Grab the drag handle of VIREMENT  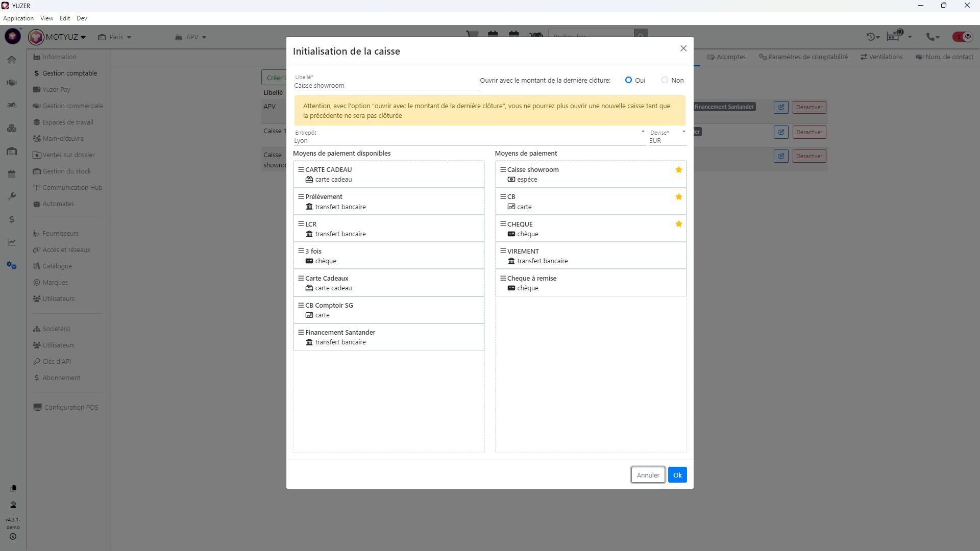pos(503,251)
